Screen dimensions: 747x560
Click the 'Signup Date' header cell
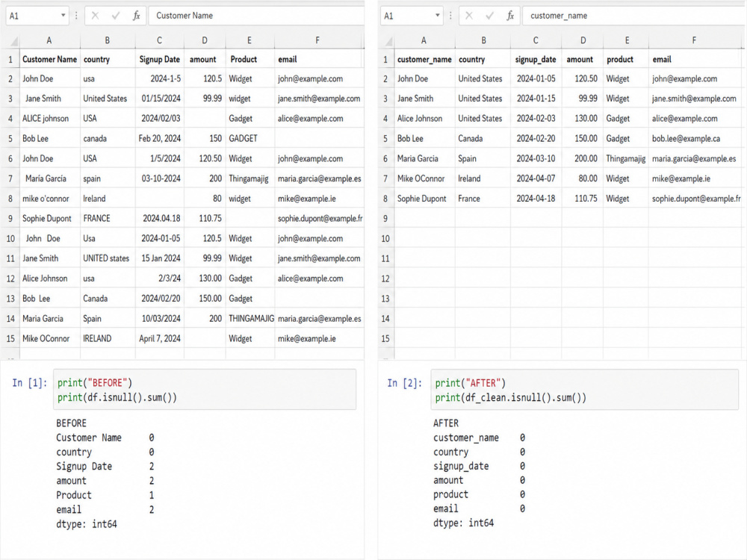click(160, 60)
